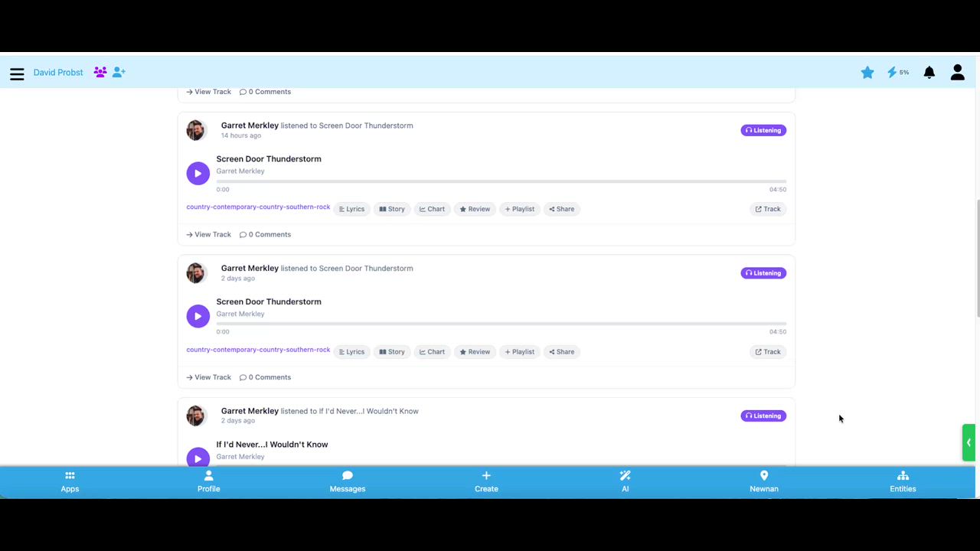The height and width of the screenshot is (551, 980).
Task: Click Garret Merkley name on 14 hours ago post
Action: [x=250, y=126]
